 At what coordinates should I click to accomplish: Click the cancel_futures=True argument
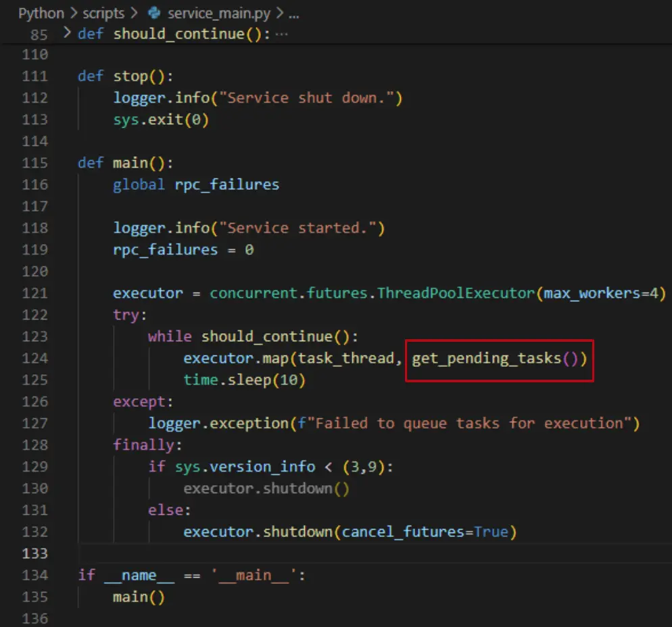tap(425, 532)
